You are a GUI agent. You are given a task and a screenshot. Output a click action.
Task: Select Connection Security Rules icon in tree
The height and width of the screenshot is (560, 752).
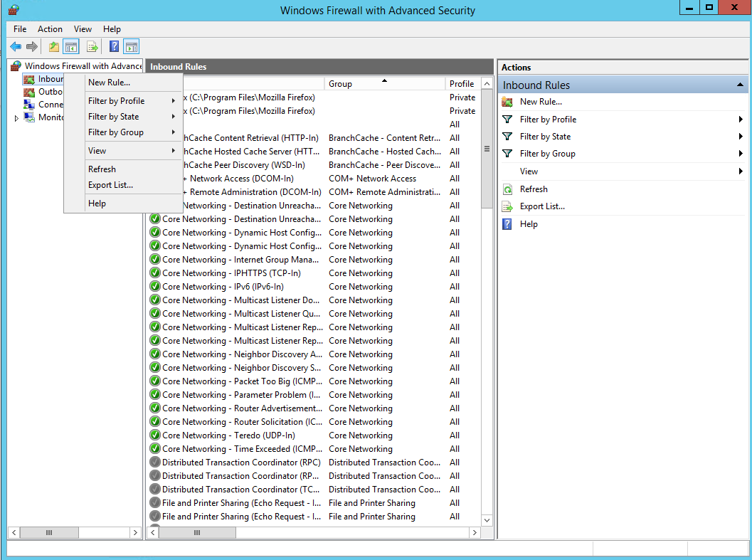coord(29,105)
